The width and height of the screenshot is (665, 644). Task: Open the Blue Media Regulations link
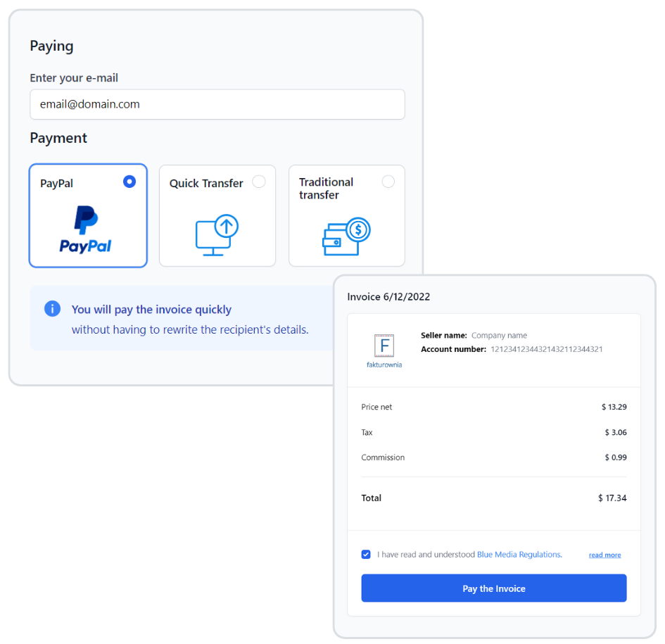pyautogui.click(x=519, y=555)
